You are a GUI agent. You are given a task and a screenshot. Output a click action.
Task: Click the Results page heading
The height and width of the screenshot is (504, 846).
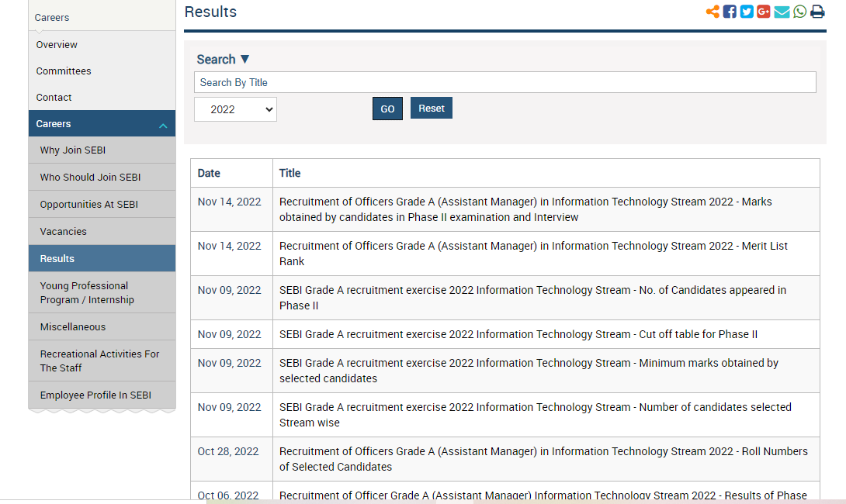coord(210,12)
